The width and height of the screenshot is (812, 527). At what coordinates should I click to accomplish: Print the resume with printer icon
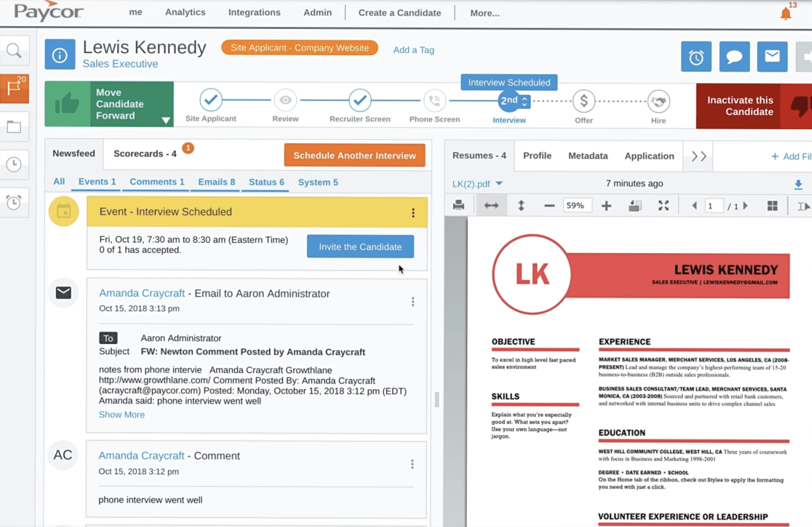pos(459,205)
